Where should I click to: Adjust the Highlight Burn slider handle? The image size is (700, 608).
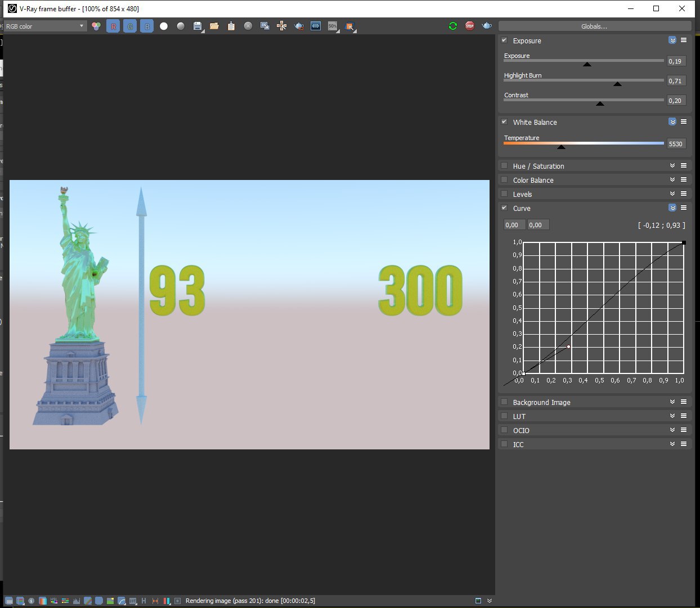[x=617, y=84]
